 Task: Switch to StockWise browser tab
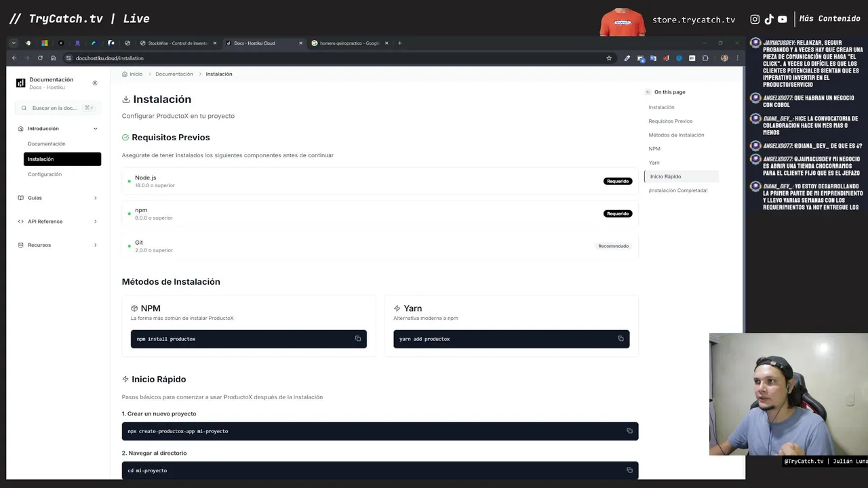tap(178, 43)
